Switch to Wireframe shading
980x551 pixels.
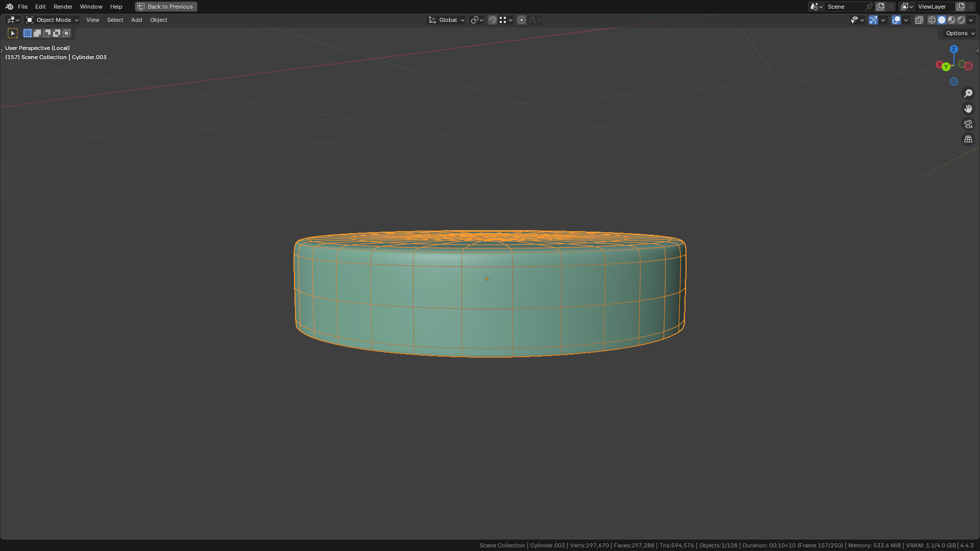tap(932, 20)
